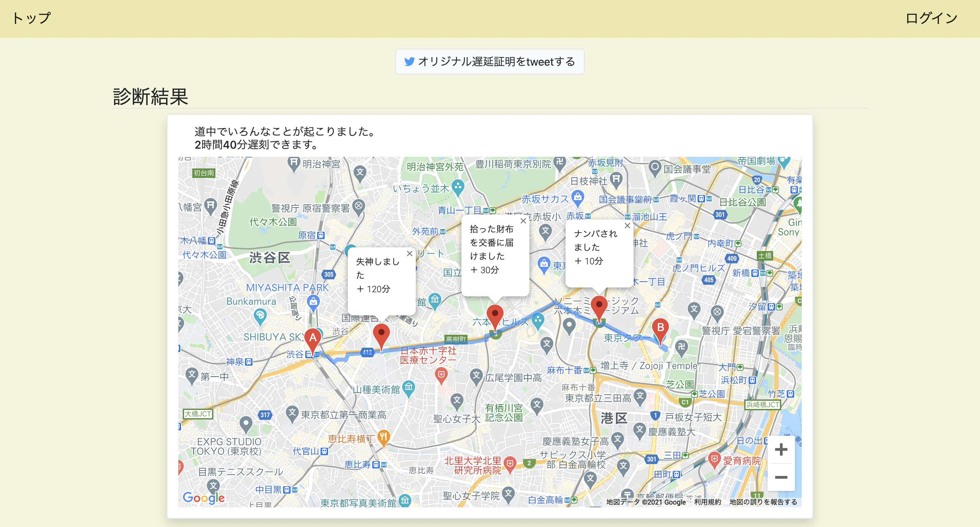Screen dimensions: 980x527
Task: Click ＋ 120分 text in popup
Action: pyautogui.click(x=373, y=289)
